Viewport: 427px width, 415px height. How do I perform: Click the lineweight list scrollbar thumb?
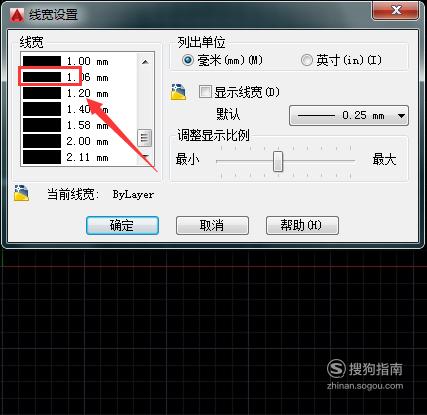145,137
